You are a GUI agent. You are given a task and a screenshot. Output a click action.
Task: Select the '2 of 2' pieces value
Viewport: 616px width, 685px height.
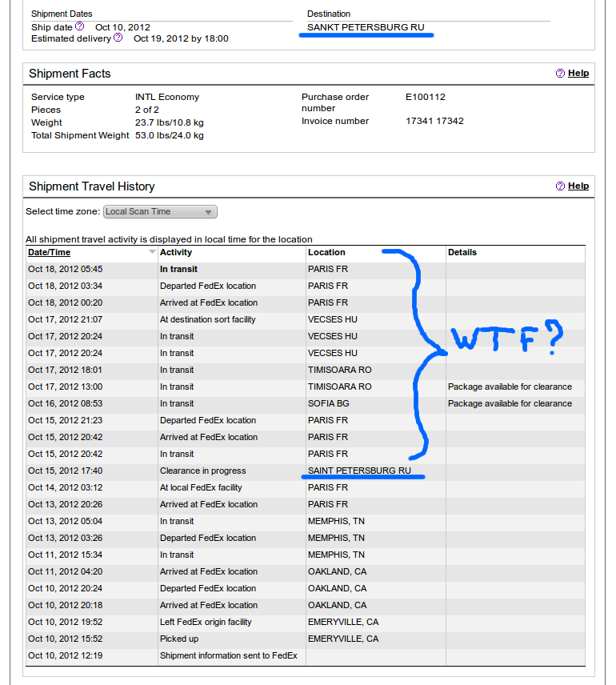(146, 110)
